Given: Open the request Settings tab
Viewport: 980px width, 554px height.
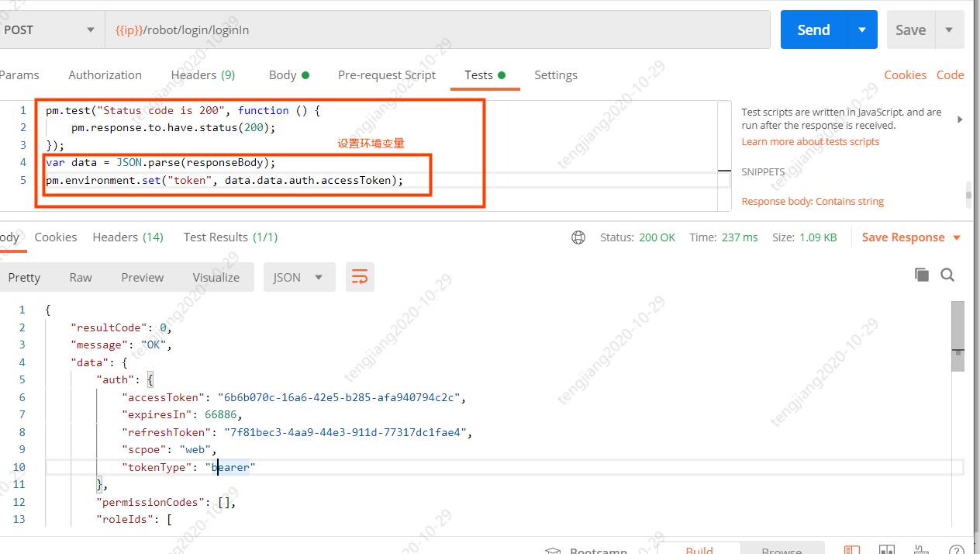Looking at the screenshot, I should click(556, 75).
